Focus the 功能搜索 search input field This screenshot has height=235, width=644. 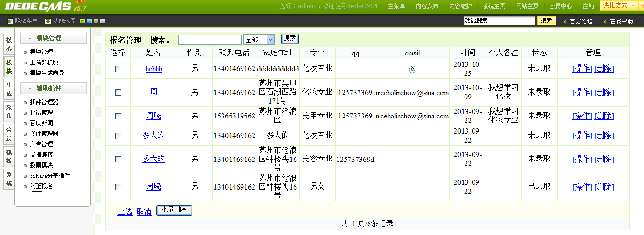(499, 21)
